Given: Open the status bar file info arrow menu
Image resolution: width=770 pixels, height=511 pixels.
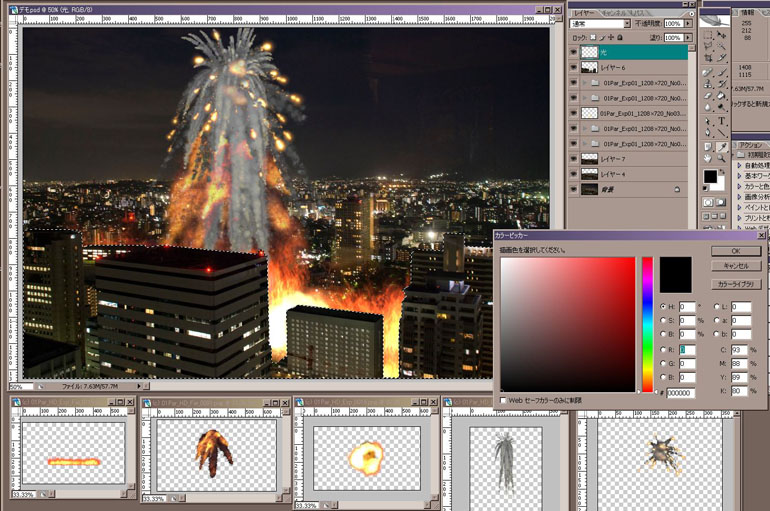Looking at the screenshot, I should tap(139, 386).
